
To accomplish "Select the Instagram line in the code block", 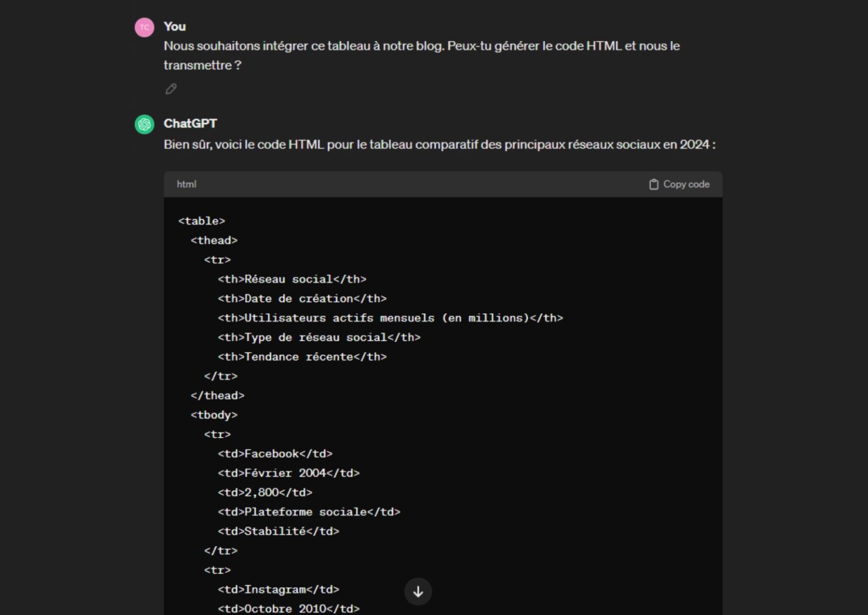I will point(279,589).
